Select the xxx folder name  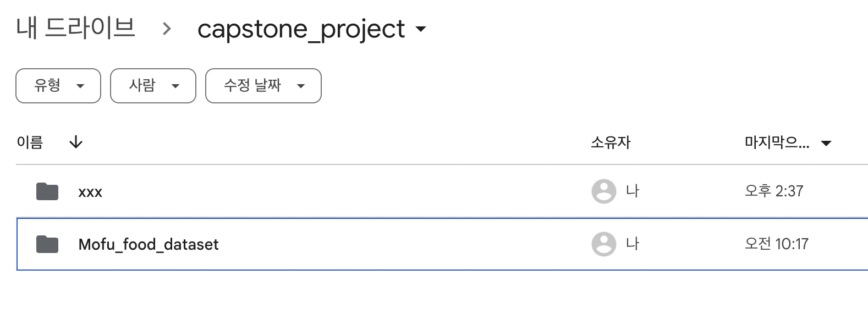coord(90,192)
